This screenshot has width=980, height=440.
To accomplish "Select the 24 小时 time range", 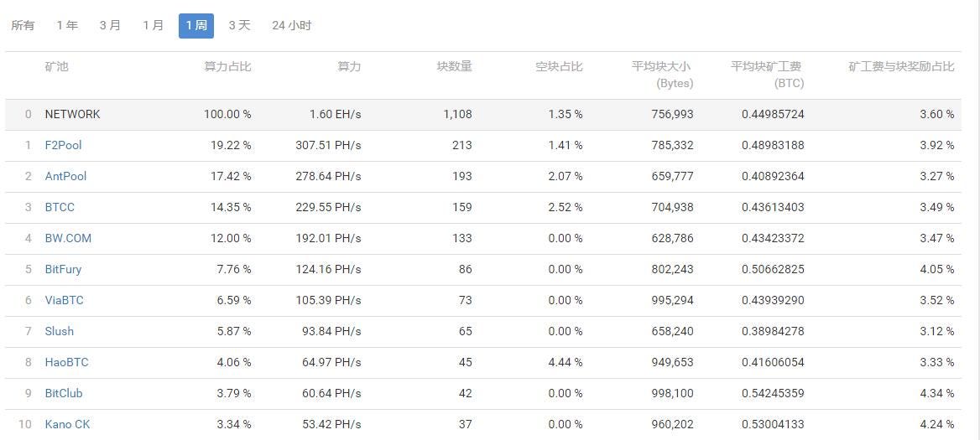I will click(x=291, y=26).
